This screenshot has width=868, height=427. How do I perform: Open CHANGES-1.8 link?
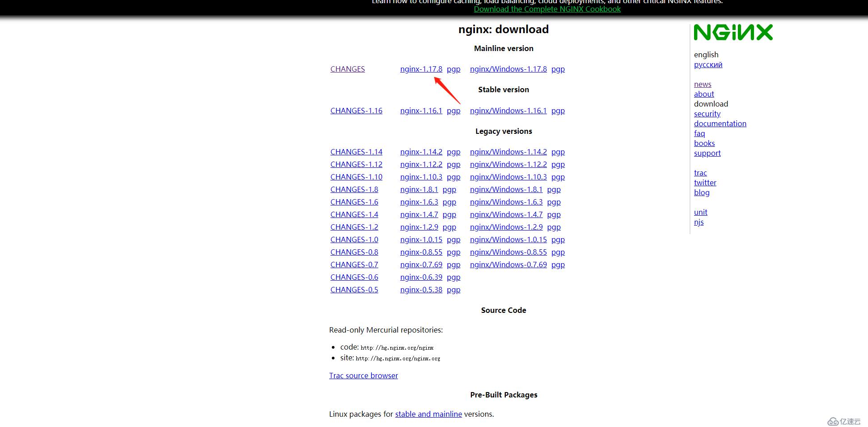point(354,189)
